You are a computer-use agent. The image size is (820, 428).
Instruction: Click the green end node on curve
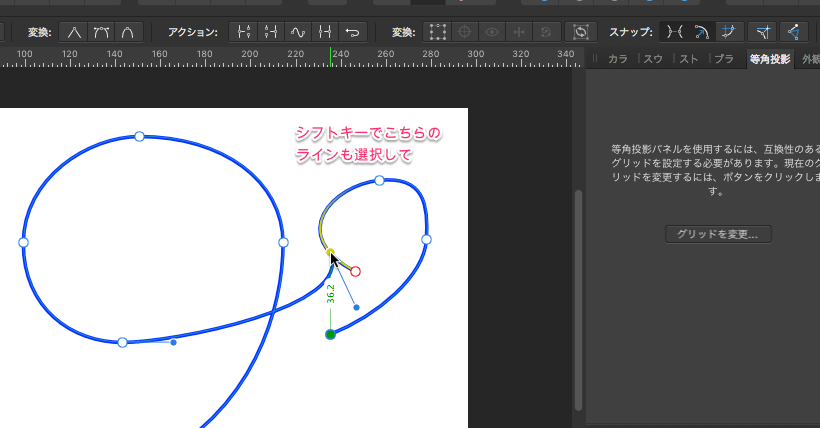pos(330,334)
